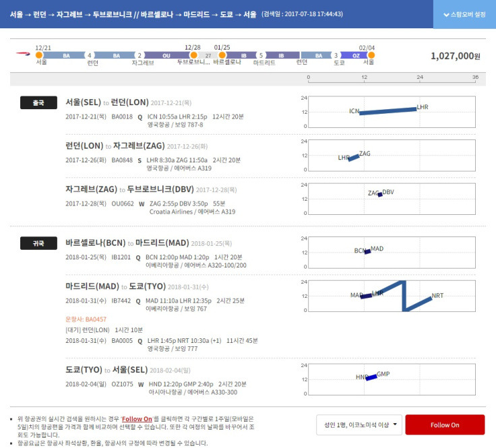496x448 pixels.
Task: Click the LHR–ZAG line in chart
Action: click(x=354, y=158)
